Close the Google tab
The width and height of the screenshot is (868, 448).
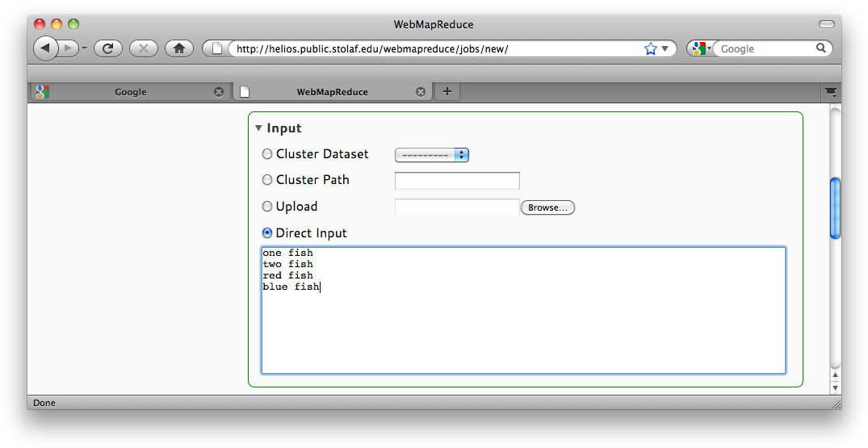(x=218, y=92)
